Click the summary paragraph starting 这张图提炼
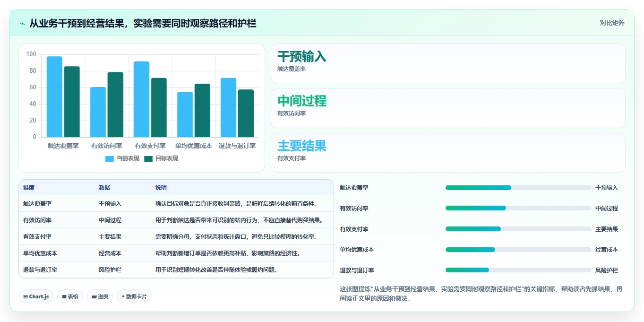 tap(481, 294)
